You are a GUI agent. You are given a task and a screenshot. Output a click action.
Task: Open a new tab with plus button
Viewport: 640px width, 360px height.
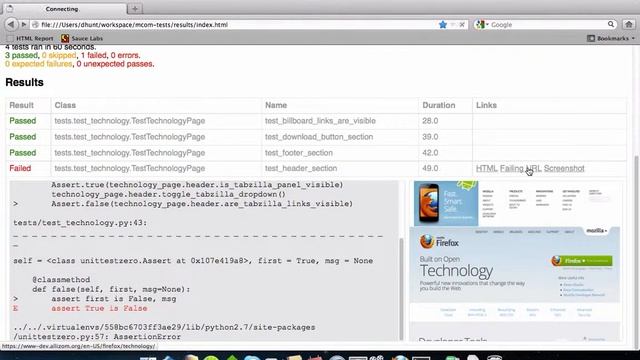pyautogui.click(x=135, y=9)
